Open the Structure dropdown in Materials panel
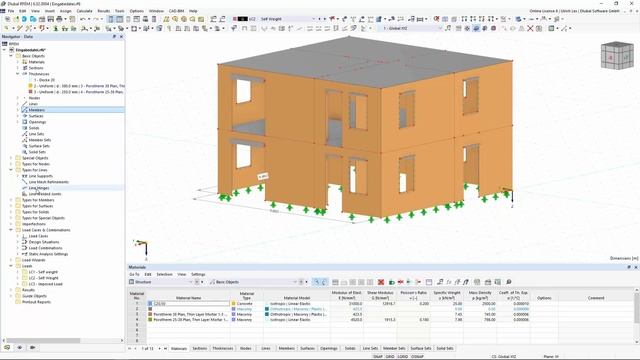Viewport: 640px width, 360px height. coord(190,282)
